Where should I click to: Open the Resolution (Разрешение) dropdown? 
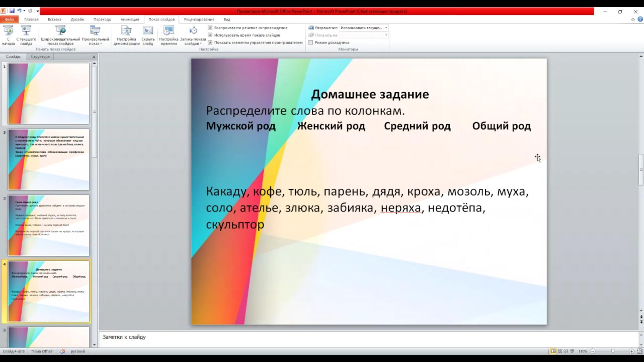[x=386, y=28]
